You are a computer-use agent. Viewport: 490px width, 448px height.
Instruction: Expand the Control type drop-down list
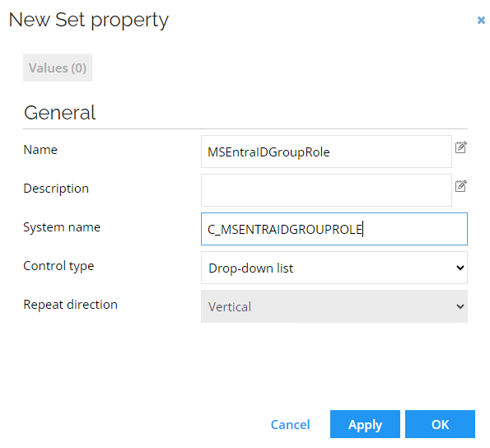[x=334, y=268]
